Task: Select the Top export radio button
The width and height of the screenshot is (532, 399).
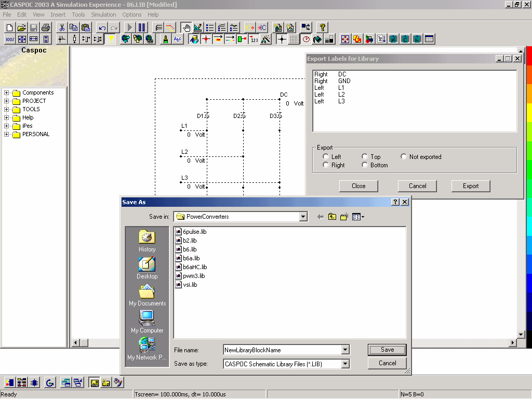Action: coord(365,156)
